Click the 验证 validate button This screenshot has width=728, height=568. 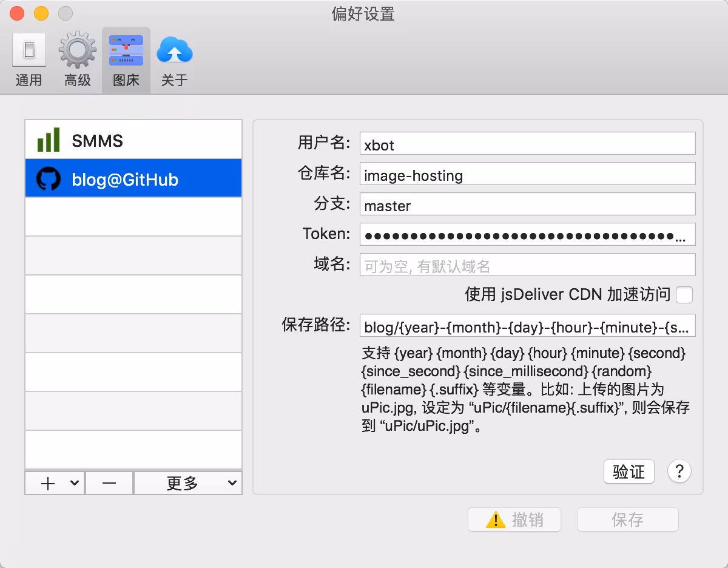click(x=629, y=472)
